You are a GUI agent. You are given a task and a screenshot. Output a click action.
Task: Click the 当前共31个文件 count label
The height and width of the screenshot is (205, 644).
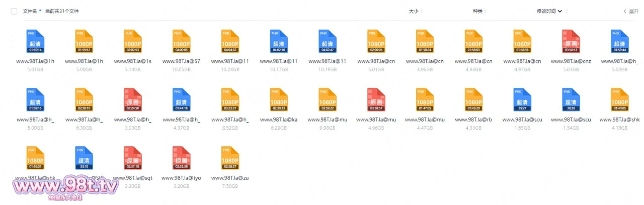(x=62, y=11)
